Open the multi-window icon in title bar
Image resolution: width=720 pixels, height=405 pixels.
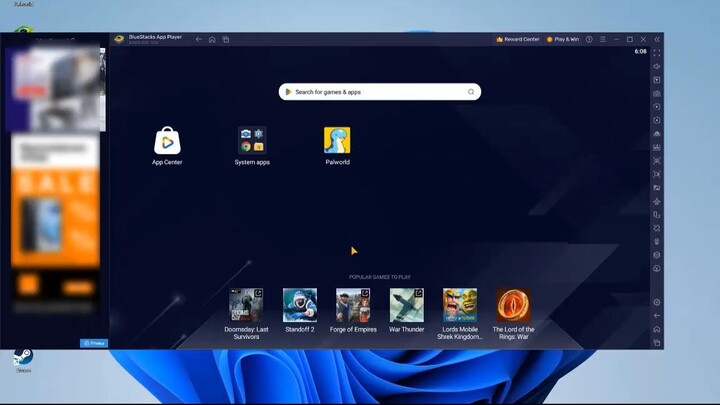(226, 39)
